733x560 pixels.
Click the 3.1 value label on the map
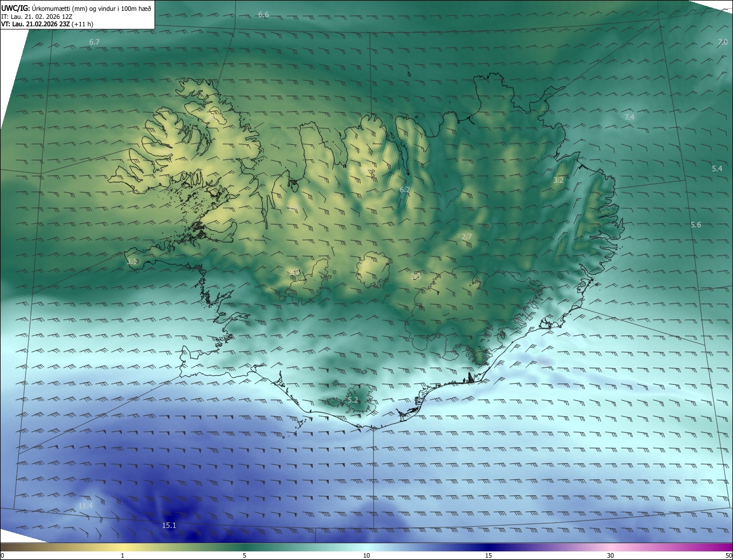[x=132, y=262]
